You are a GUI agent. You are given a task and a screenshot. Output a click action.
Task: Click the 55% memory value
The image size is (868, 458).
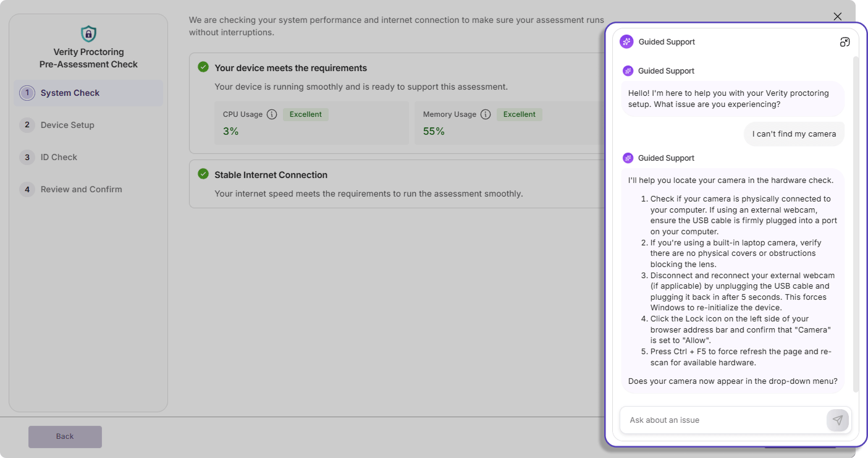point(434,131)
